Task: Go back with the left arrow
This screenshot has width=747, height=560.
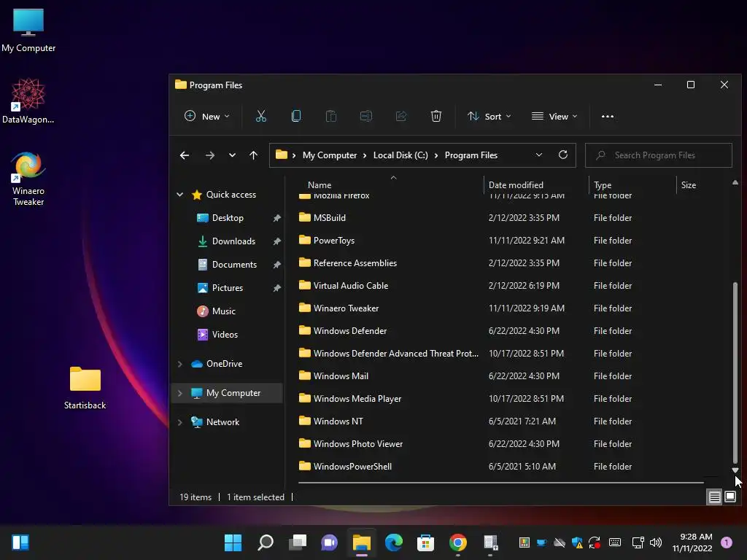Action: pos(185,155)
